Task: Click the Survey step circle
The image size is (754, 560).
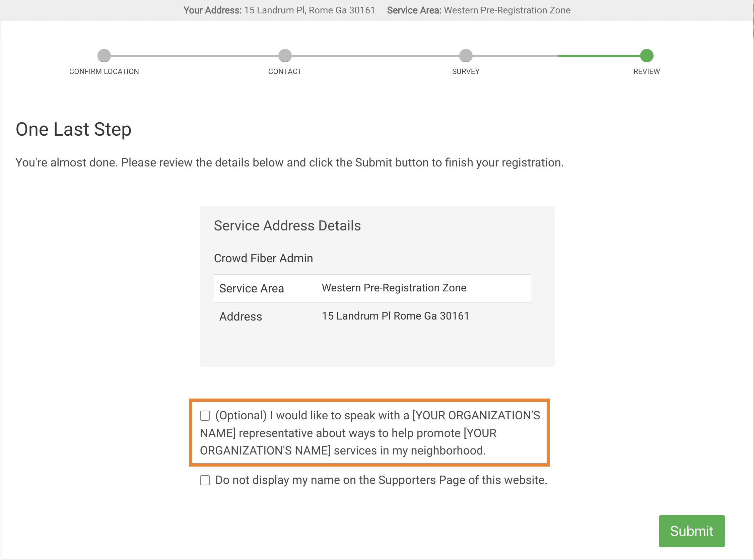Action: 466,56
